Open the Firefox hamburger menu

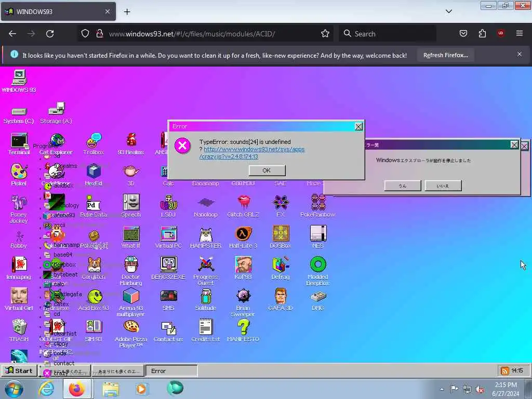(x=520, y=33)
